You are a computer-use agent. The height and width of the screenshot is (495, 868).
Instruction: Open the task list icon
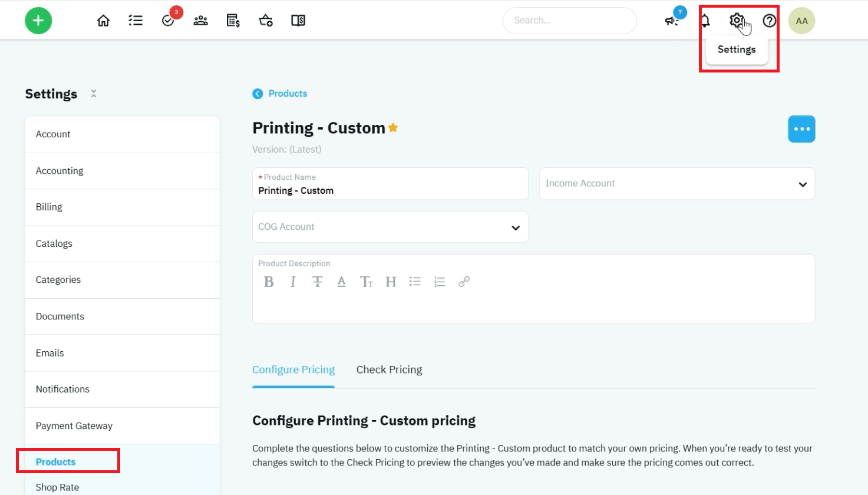click(136, 21)
